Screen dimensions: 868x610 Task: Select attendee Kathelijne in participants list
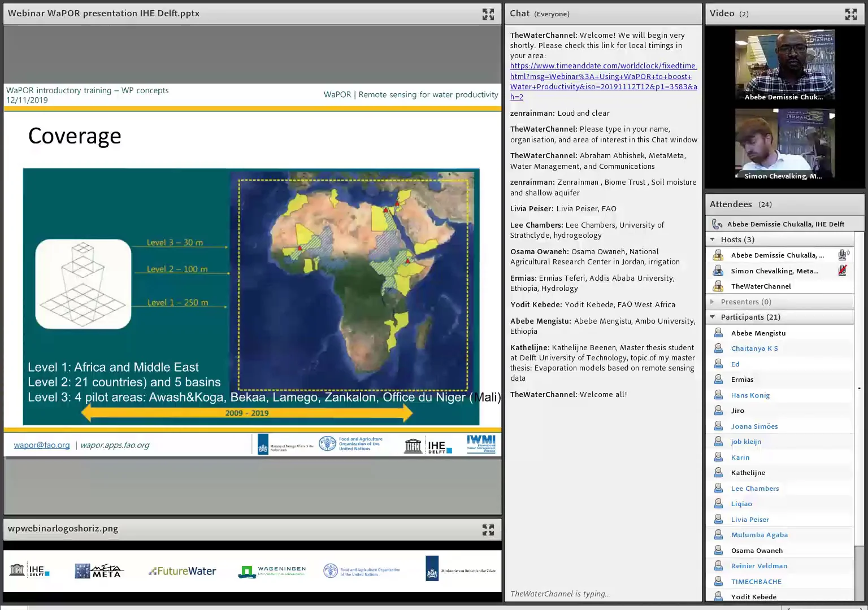[748, 473]
